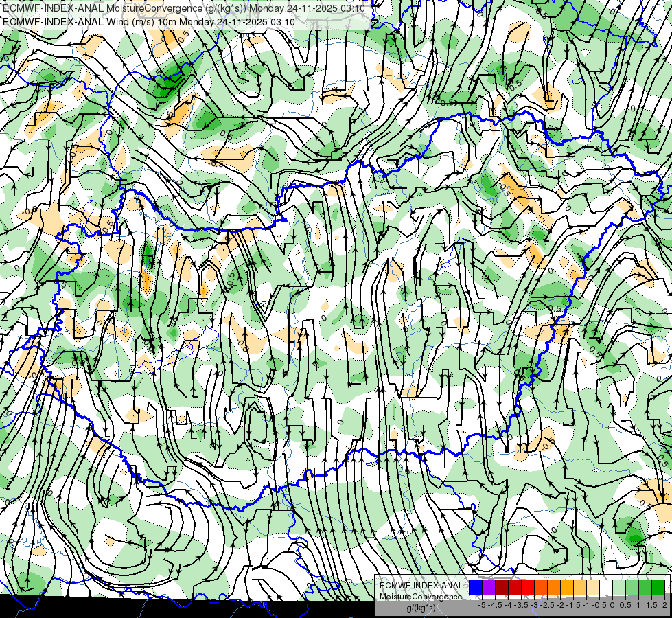
Task: Pick the pure white legend swatch
Action: (606, 587)
